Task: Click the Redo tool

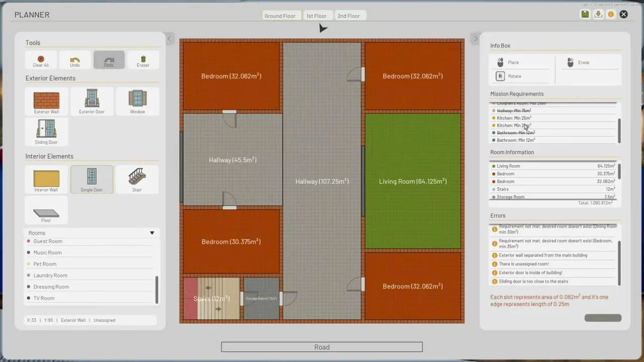Action: 109,60
